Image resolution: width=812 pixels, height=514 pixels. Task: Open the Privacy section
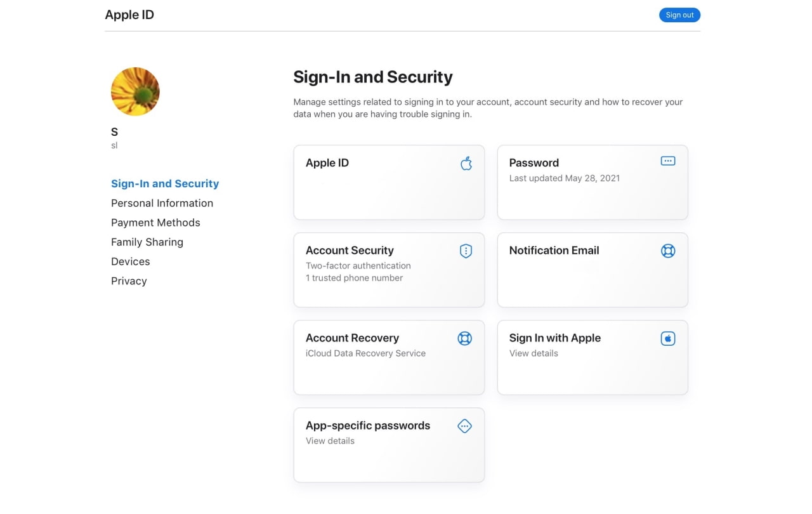[129, 280]
